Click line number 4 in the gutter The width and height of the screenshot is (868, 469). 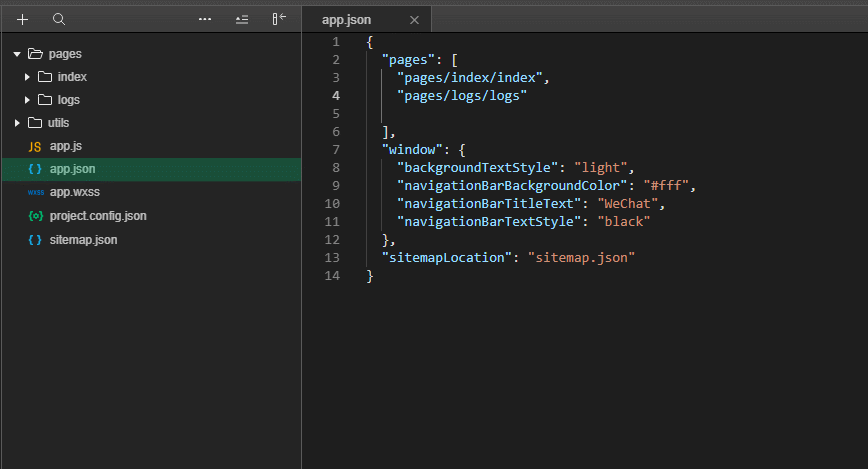pyautogui.click(x=336, y=96)
